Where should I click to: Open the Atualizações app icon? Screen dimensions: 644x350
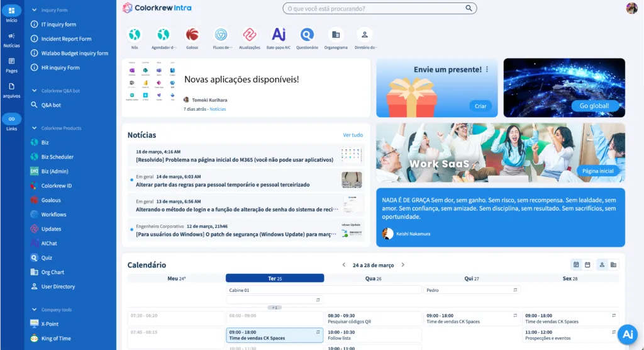click(x=250, y=35)
